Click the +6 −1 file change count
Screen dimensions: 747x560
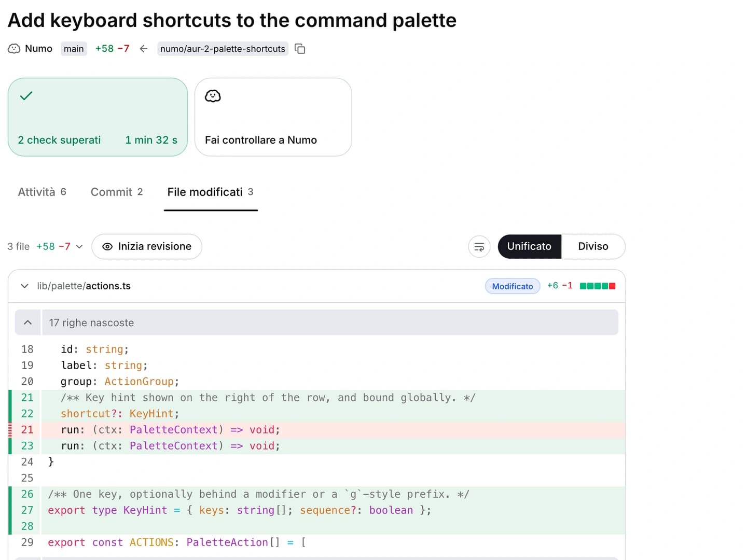coord(560,286)
